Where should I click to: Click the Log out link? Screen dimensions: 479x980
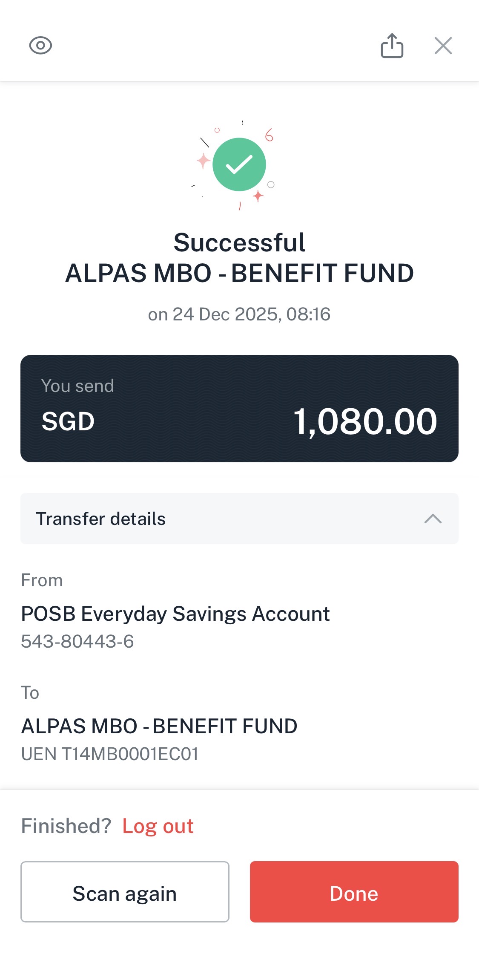[158, 826]
